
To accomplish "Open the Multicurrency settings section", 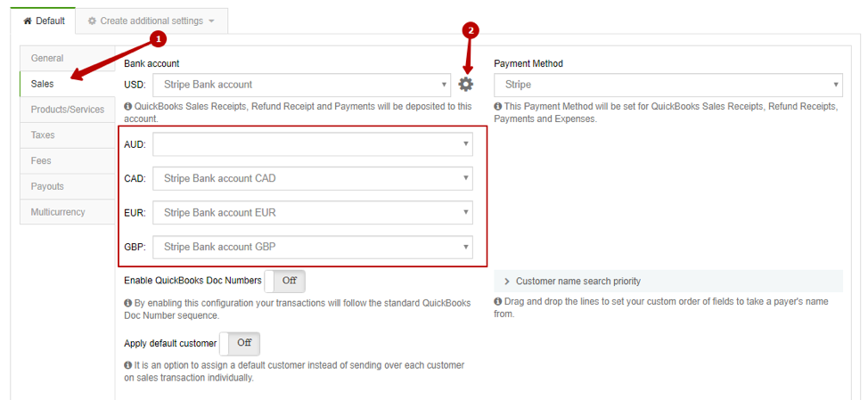I will click(x=67, y=212).
